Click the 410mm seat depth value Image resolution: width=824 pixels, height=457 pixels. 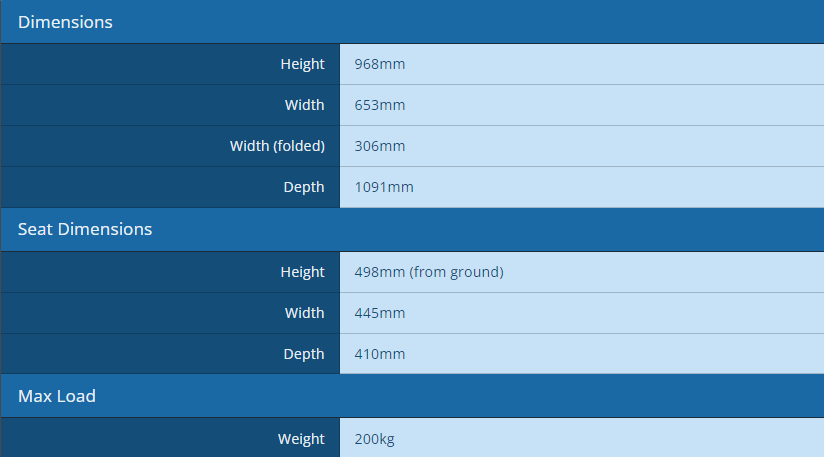(380, 354)
